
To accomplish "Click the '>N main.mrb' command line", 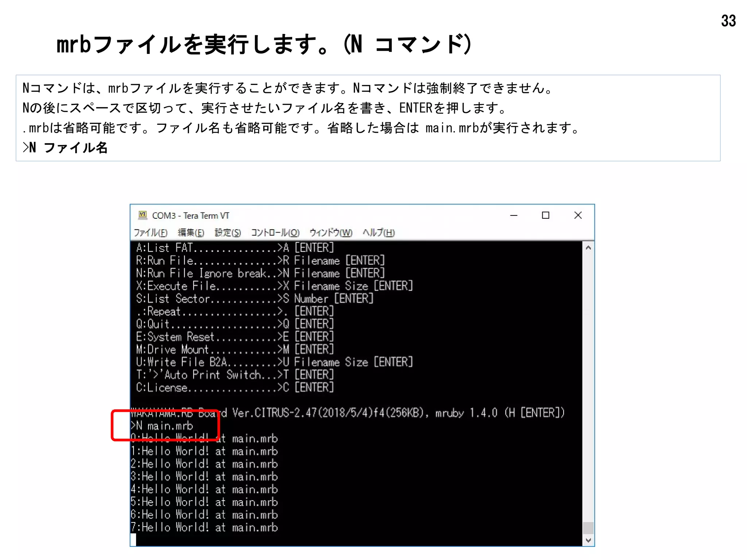I will click(162, 426).
